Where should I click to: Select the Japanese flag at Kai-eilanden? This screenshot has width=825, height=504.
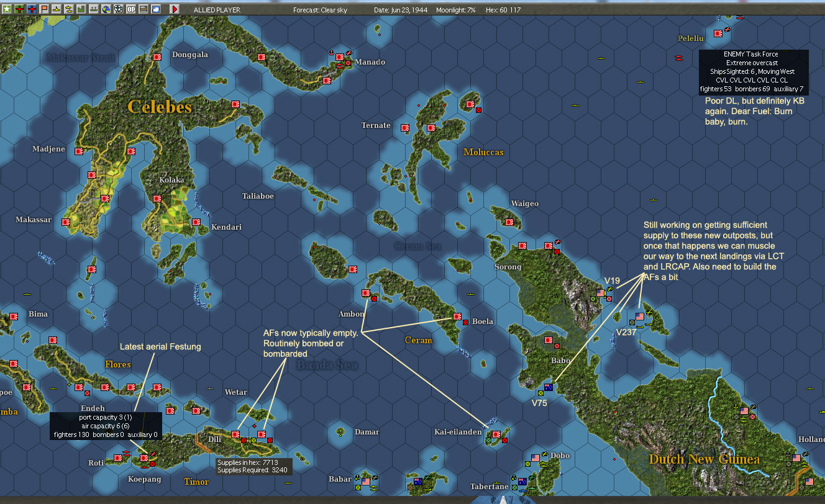(496, 434)
